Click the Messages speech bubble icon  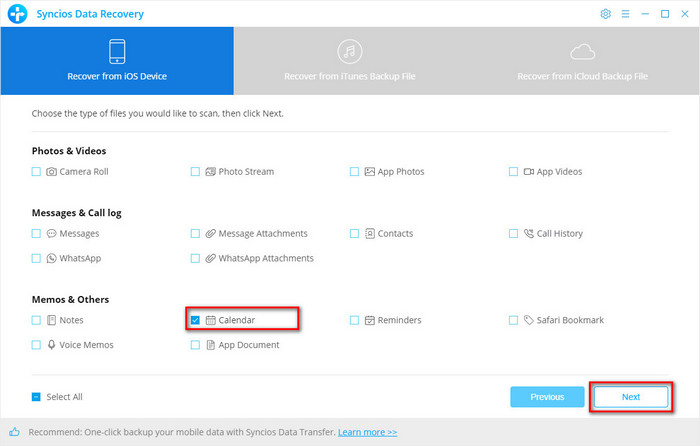(x=51, y=233)
